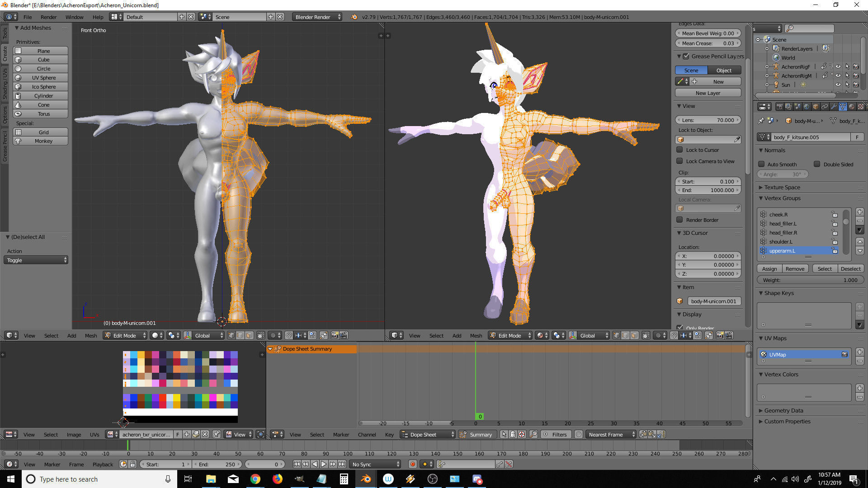Open the Object properties tab cube icon
Screen dimensions: 868x488
tap(816, 107)
